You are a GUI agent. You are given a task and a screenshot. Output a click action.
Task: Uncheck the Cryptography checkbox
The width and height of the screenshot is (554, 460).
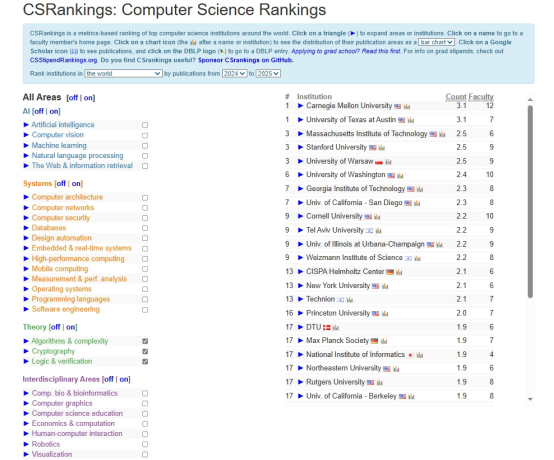[x=145, y=352]
